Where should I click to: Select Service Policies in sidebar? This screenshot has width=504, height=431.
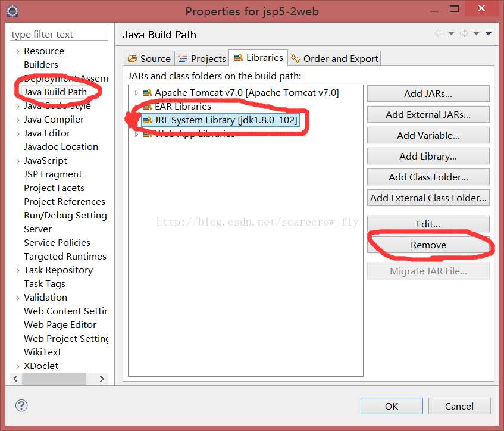[x=57, y=243]
